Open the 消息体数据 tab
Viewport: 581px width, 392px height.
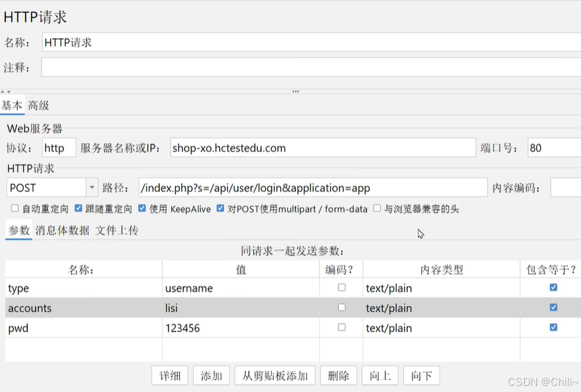(62, 230)
